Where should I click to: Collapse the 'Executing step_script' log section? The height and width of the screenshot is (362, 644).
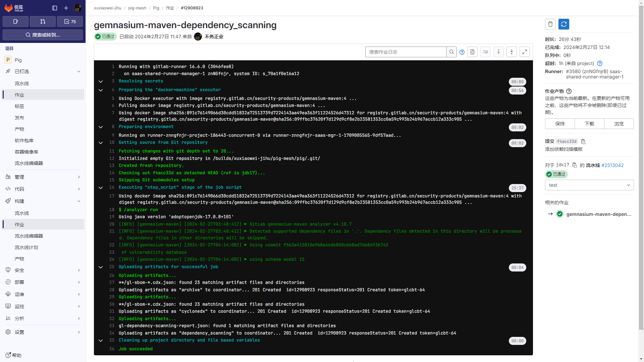[x=101, y=188]
